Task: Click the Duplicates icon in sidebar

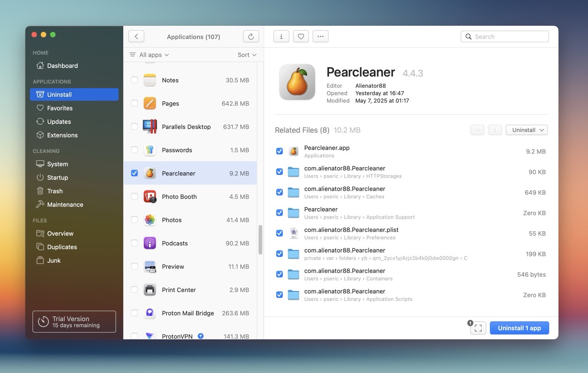Action: (x=40, y=247)
